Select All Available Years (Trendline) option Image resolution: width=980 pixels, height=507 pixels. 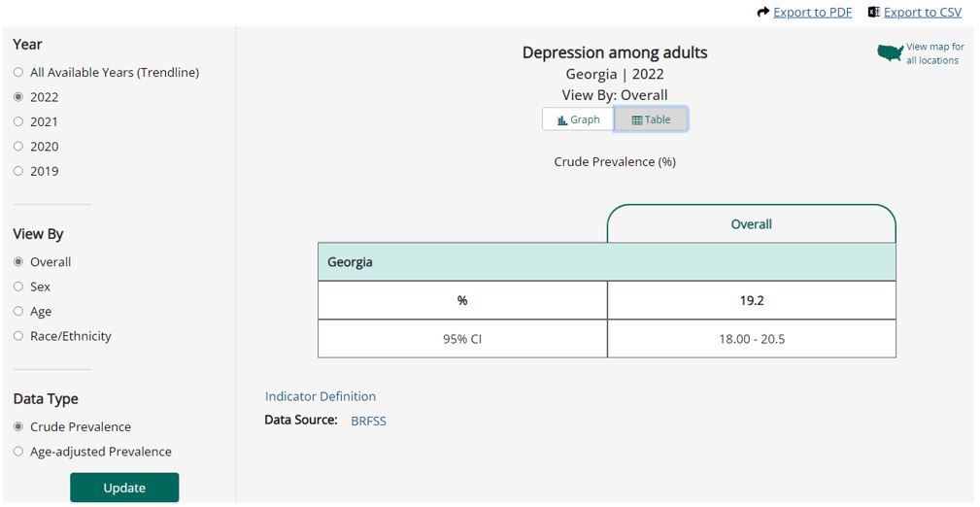coord(18,73)
